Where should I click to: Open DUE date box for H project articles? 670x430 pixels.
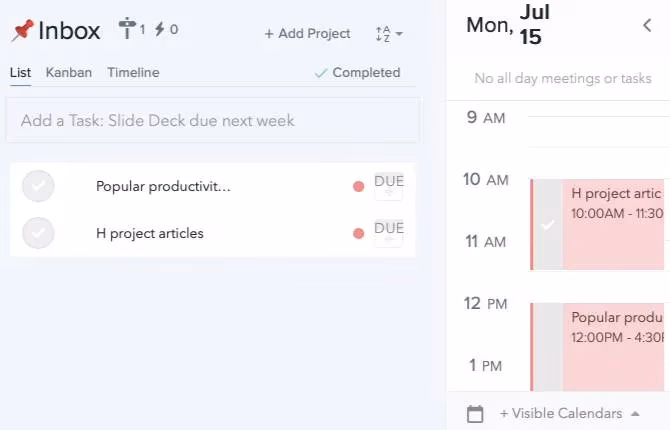point(389,233)
